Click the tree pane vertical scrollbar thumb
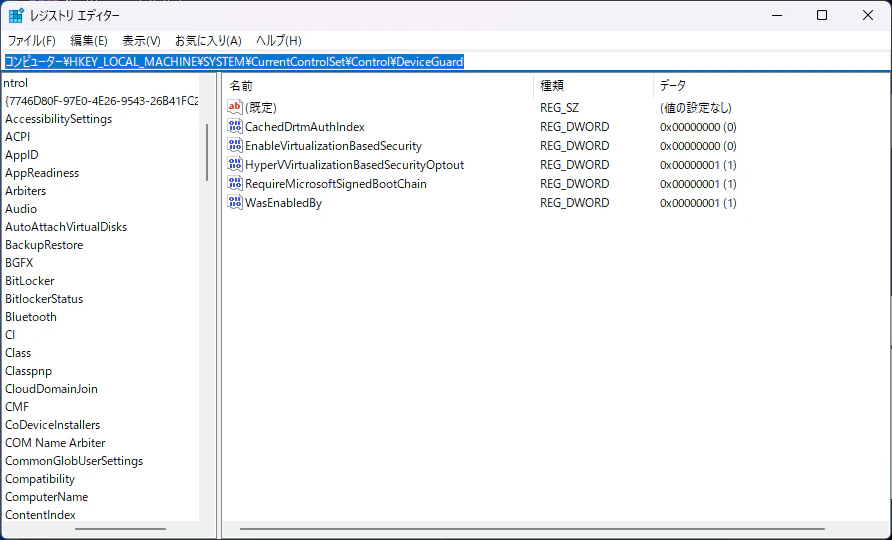 [x=207, y=152]
